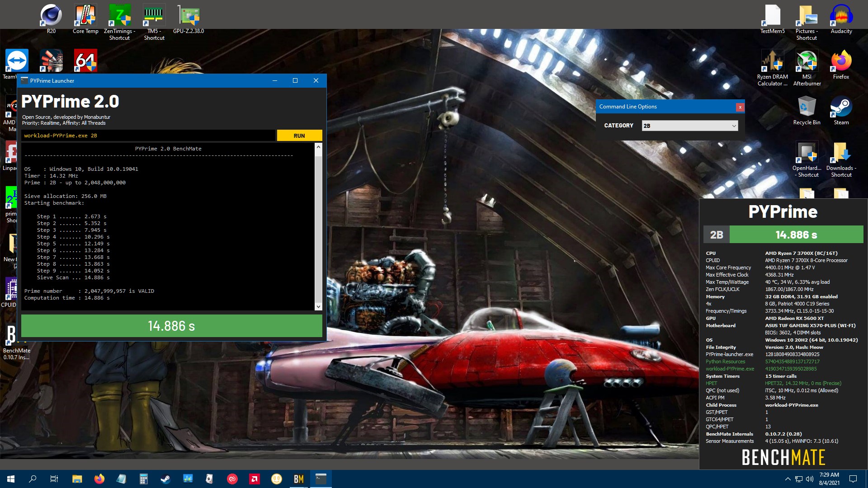Click the console scrollbar down arrow
868x488 pixels.
tap(318, 306)
